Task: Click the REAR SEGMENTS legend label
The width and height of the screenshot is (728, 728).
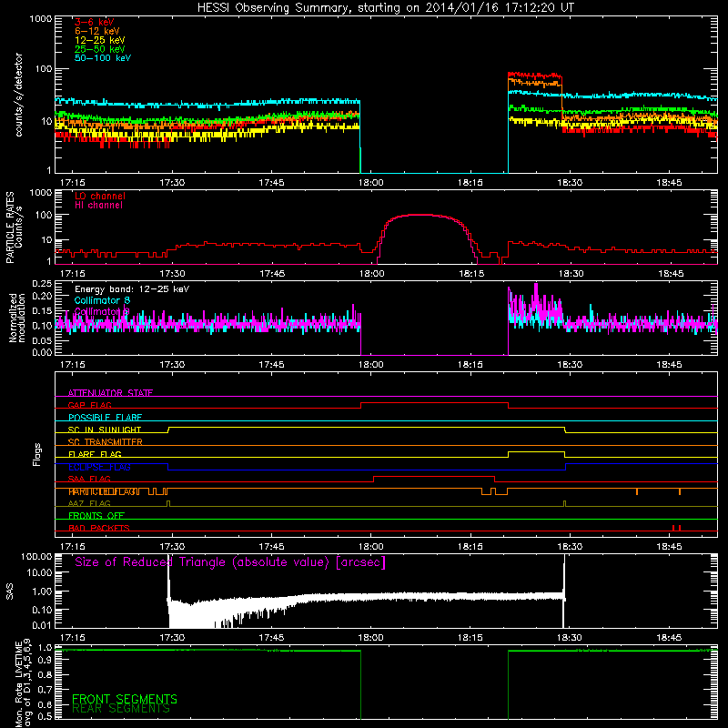Action: click(x=121, y=709)
